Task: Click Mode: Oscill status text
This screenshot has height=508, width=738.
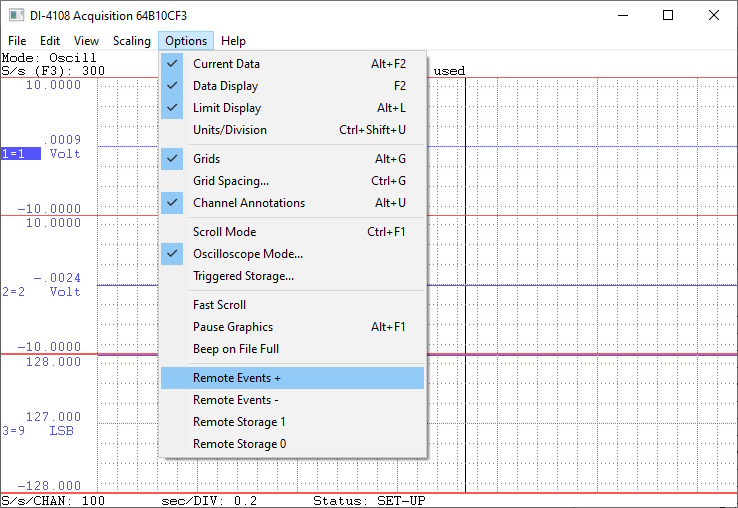Action: [49, 58]
